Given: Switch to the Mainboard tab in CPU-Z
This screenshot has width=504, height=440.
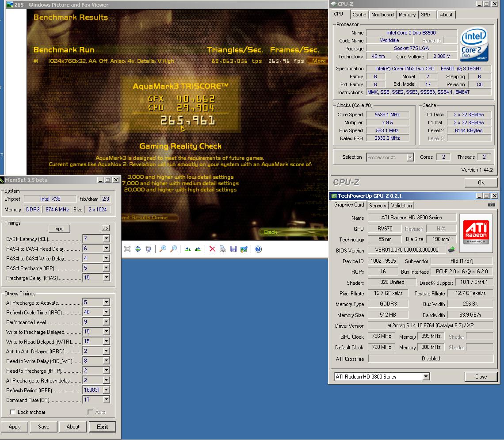Looking at the screenshot, I should pyautogui.click(x=382, y=15).
